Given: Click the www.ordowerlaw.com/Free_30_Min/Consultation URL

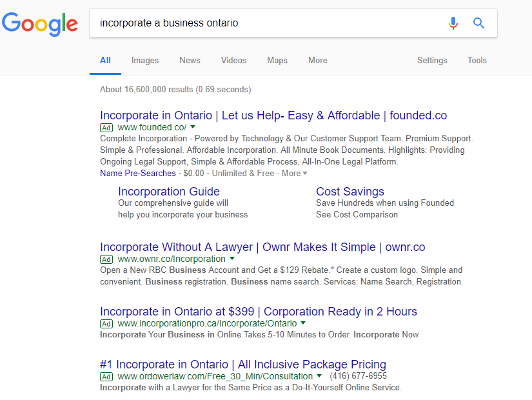Looking at the screenshot, I should 215,376.
